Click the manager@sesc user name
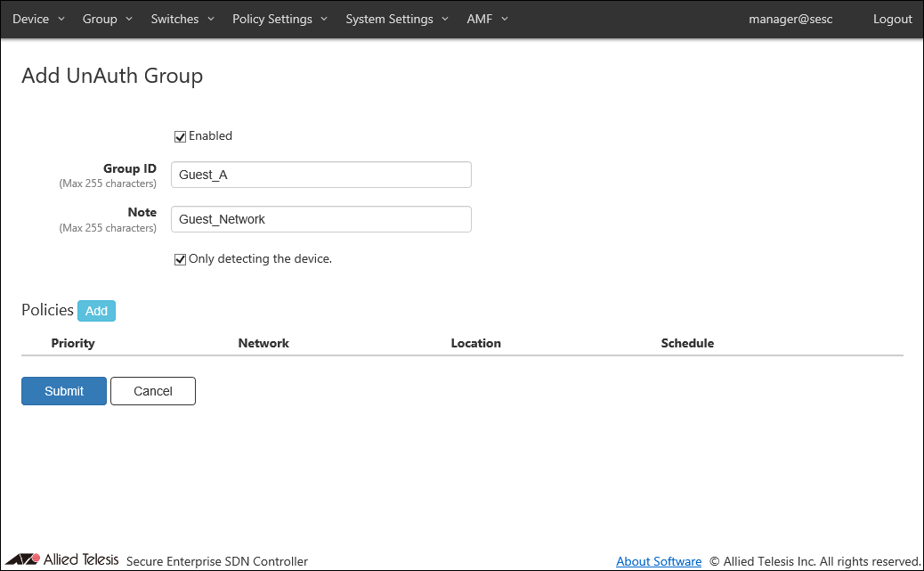Viewport: 924px width, 571px height. tap(790, 19)
